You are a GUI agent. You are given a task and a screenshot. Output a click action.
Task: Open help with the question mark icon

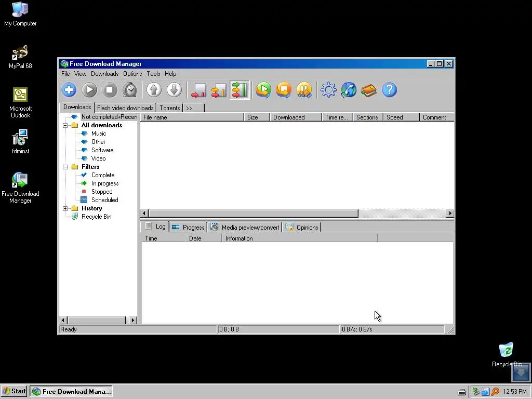coord(389,90)
